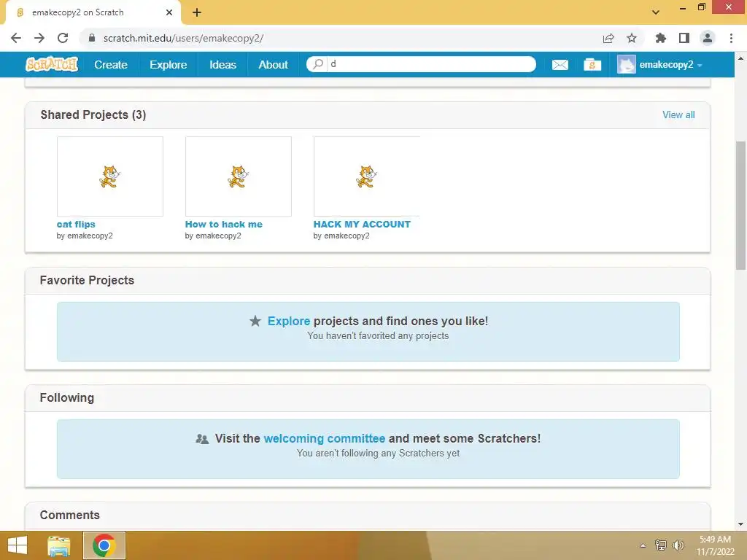Image resolution: width=747 pixels, height=560 pixels.
Task: Show hidden tray icons arrow
Action: pos(643,545)
